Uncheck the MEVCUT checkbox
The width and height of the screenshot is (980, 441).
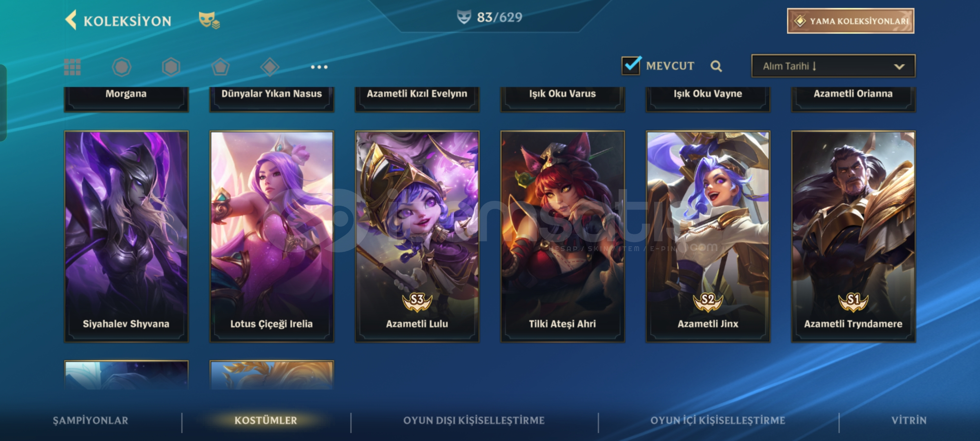(x=631, y=65)
